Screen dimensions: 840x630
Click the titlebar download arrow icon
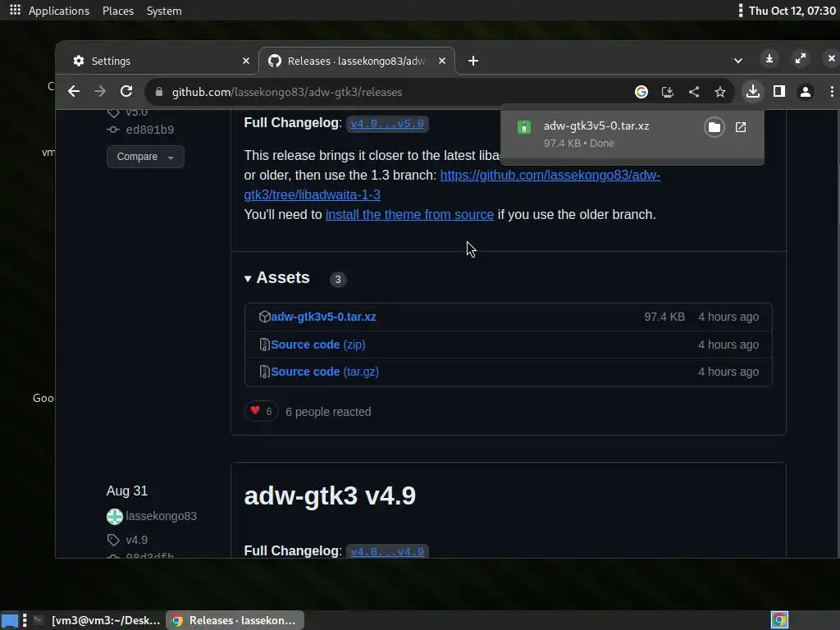(x=769, y=59)
